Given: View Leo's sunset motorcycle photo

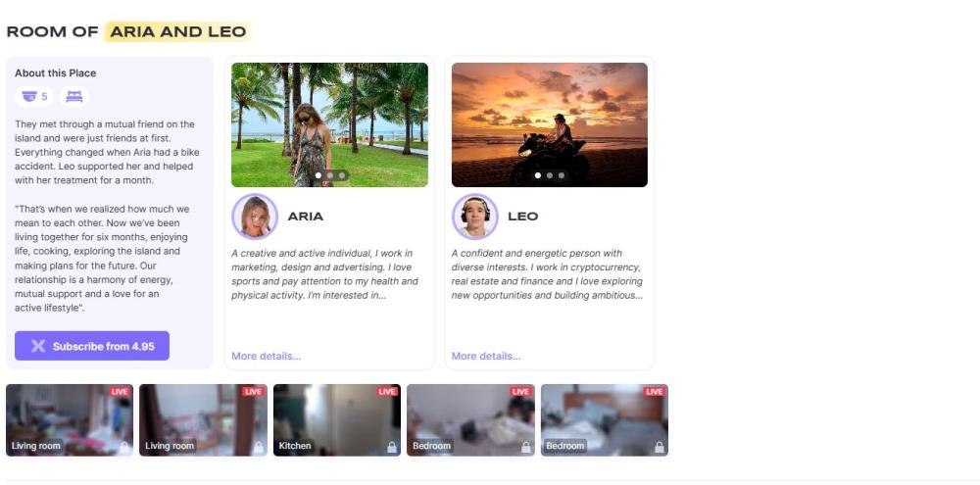Looking at the screenshot, I should 550,124.
